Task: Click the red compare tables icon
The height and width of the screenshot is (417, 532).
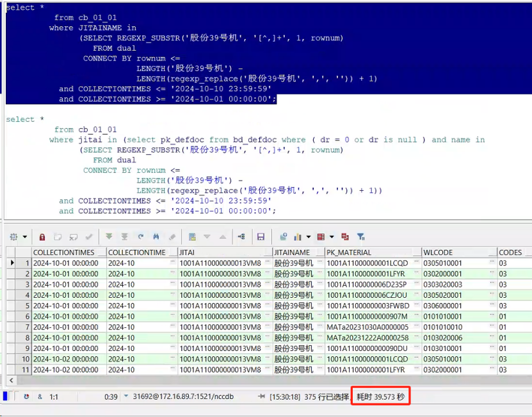Action: tap(345, 237)
